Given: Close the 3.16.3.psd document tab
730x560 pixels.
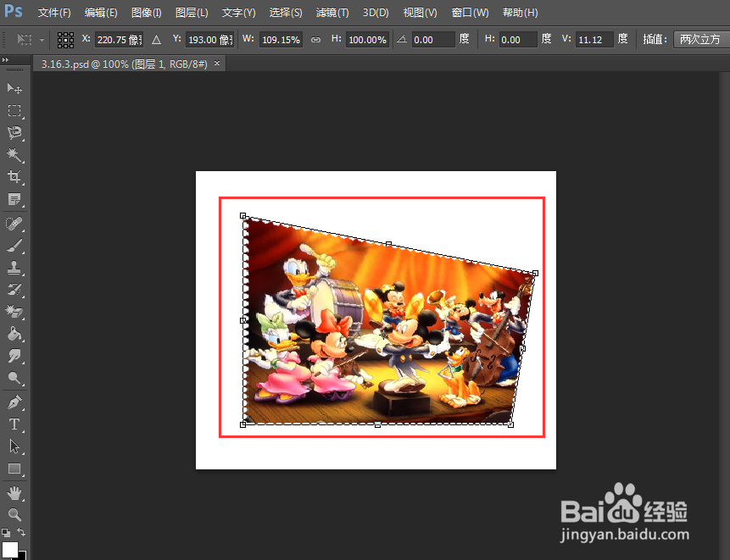Looking at the screenshot, I should (217, 64).
